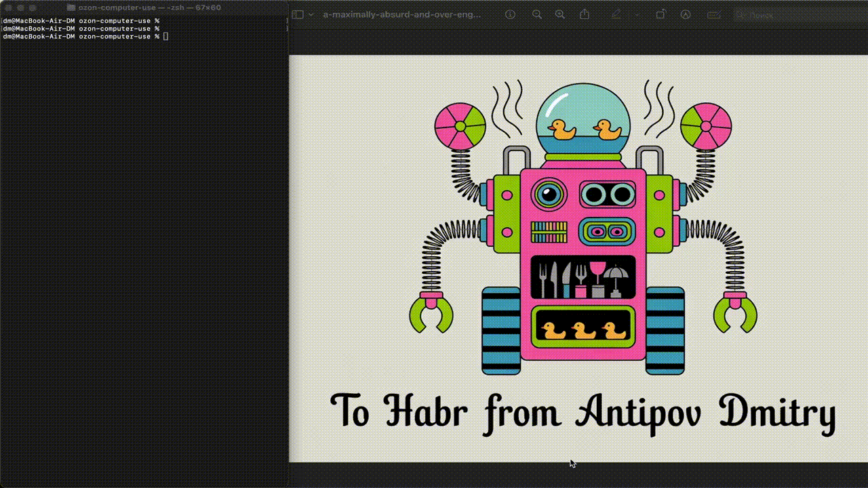Rotate the image with the rotate icon
The width and height of the screenshot is (868, 488).
coord(661,14)
